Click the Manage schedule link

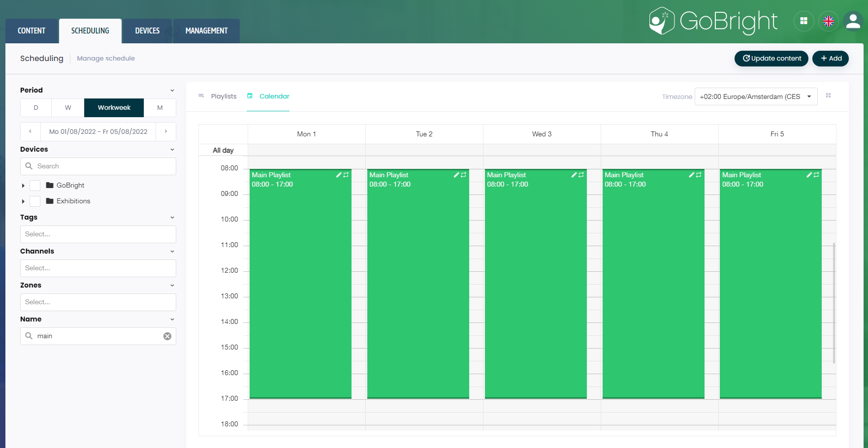[x=106, y=58]
